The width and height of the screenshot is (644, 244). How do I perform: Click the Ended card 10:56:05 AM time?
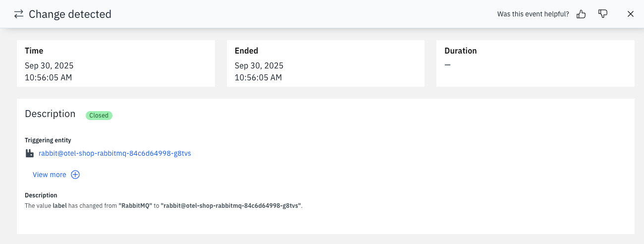(x=258, y=77)
